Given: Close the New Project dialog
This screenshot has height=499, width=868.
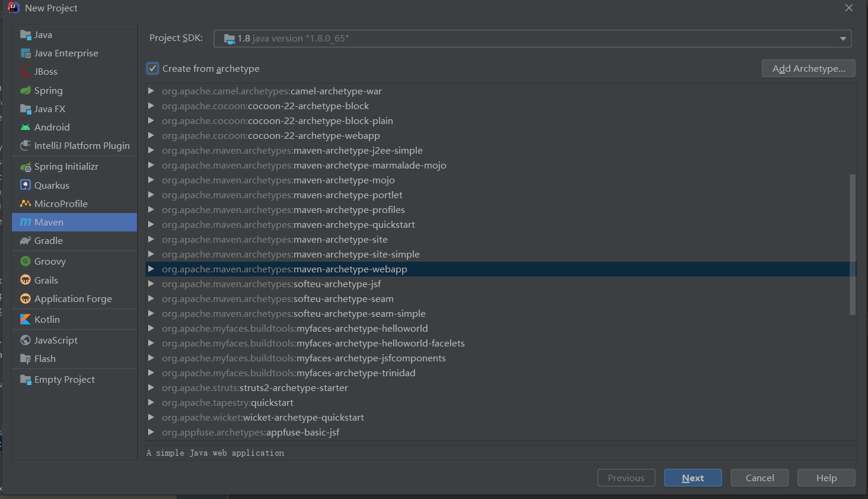Looking at the screenshot, I should pyautogui.click(x=849, y=8).
